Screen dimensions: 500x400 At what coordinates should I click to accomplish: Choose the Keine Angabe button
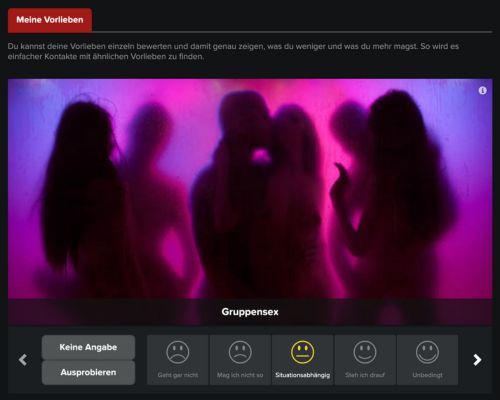[x=88, y=347]
